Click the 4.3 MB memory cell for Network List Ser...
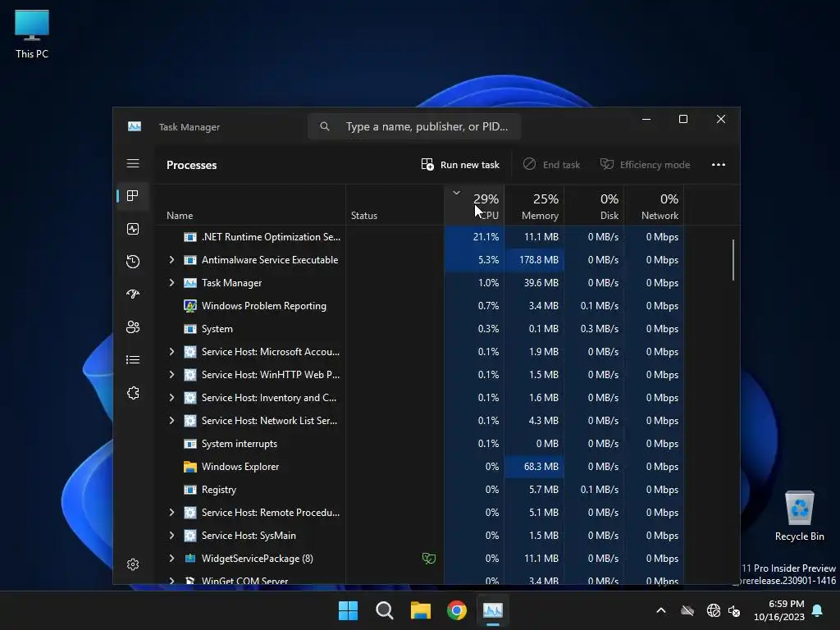 point(534,421)
